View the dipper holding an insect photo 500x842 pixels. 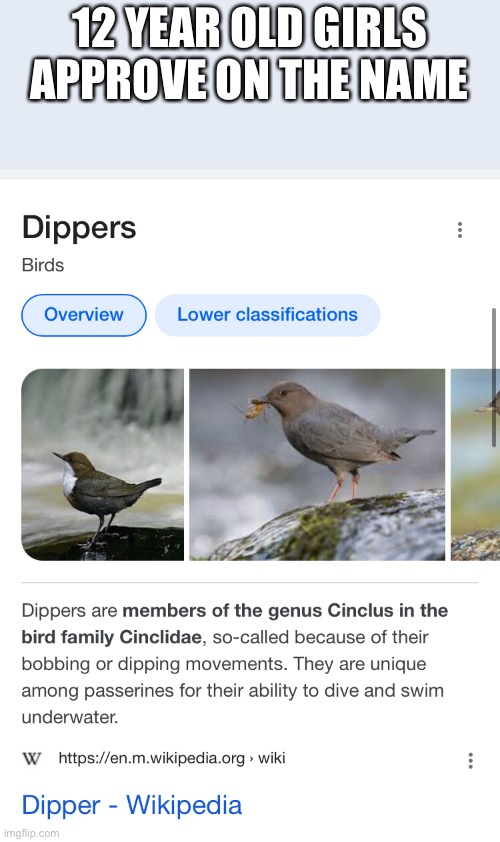pos(317,464)
